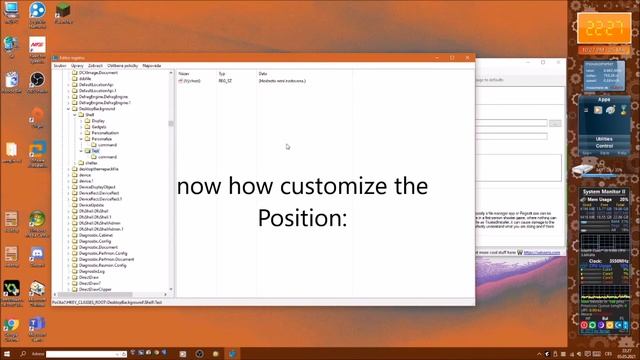The width and height of the screenshot is (640, 360).
Task: Click the Control label in Apps gadget
Action: (604, 146)
